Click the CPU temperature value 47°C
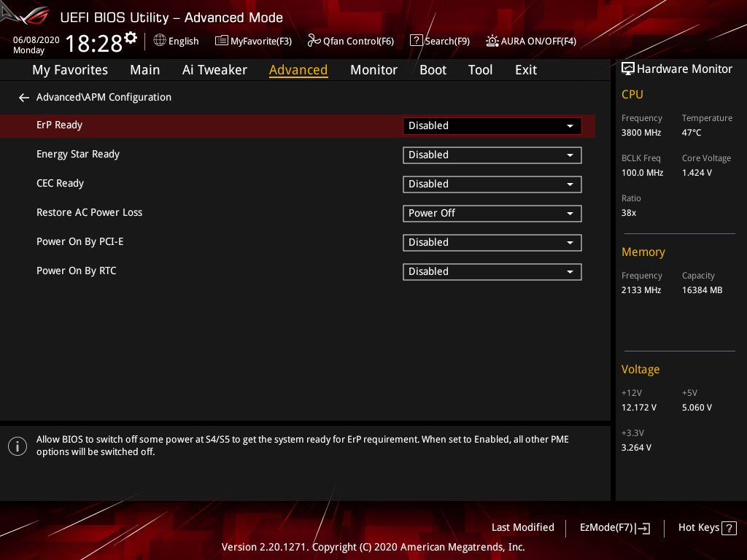 point(692,133)
